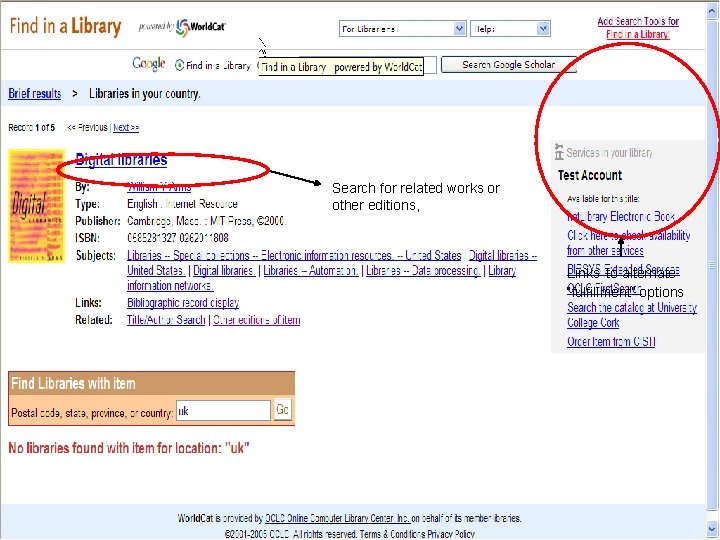The image size is (720, 540).
Task: Click the author name link beside By
Action: [x=159, y=187]
